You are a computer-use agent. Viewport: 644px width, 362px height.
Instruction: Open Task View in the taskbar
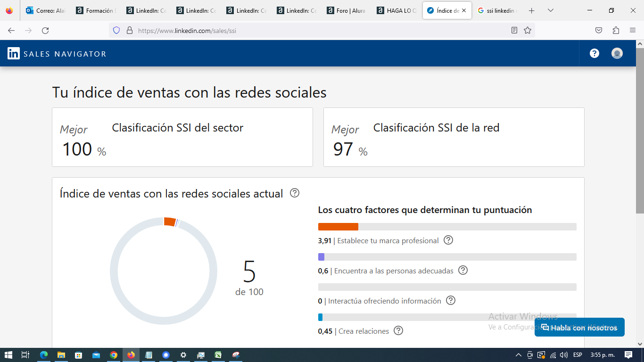[x=25, y=355]
